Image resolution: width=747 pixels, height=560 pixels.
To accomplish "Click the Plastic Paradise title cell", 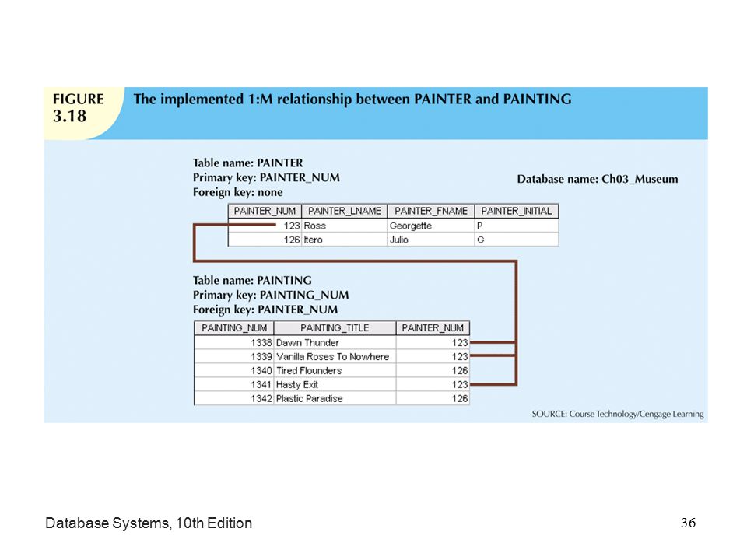I will [335, 398].
